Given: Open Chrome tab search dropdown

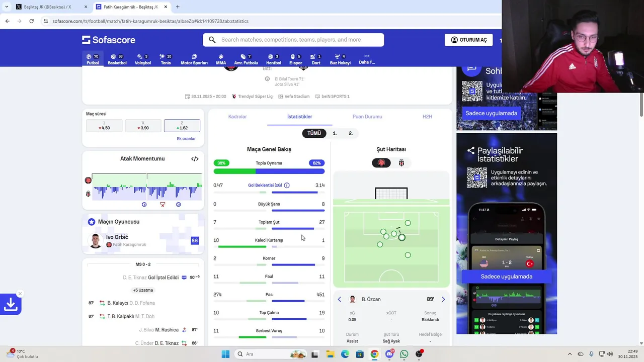Looking at the screenshot, I should coord(6,7).
